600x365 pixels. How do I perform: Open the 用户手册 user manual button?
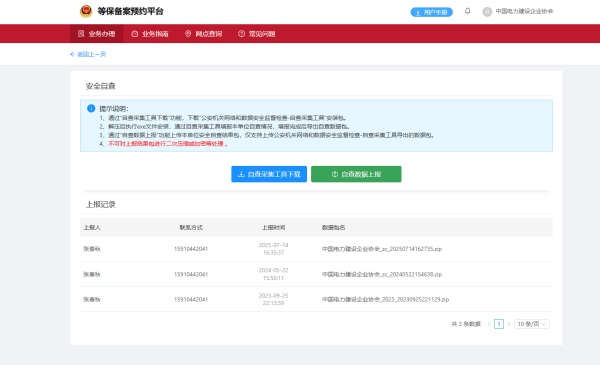[432, 12]
